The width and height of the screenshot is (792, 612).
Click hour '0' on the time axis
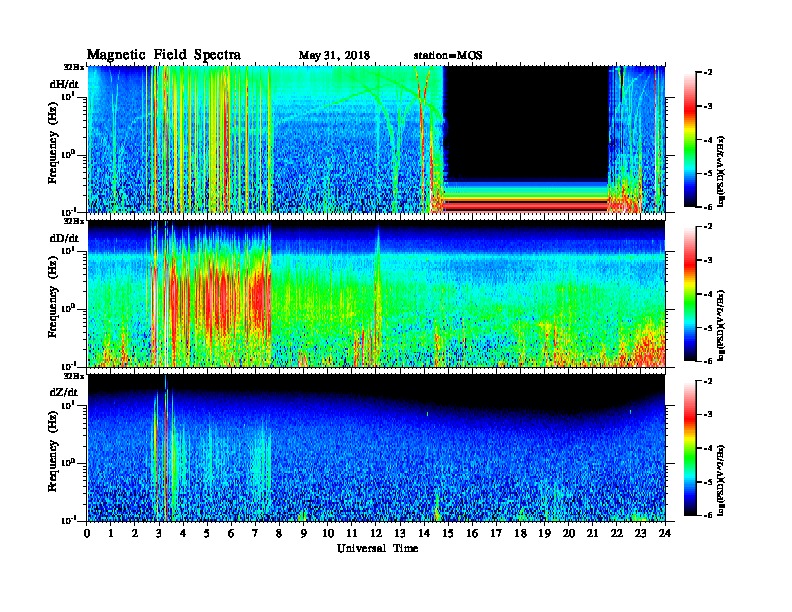pos(87,533)
